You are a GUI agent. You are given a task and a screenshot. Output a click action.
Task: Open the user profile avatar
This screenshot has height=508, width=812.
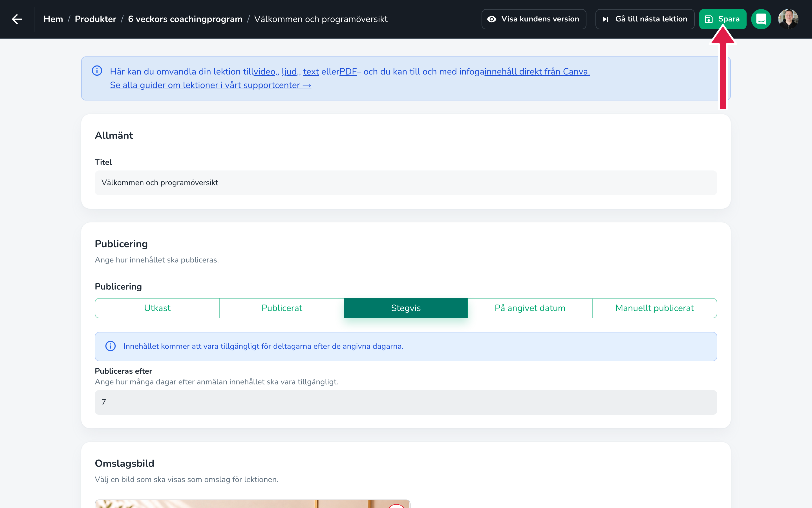(x=788, y=19)
